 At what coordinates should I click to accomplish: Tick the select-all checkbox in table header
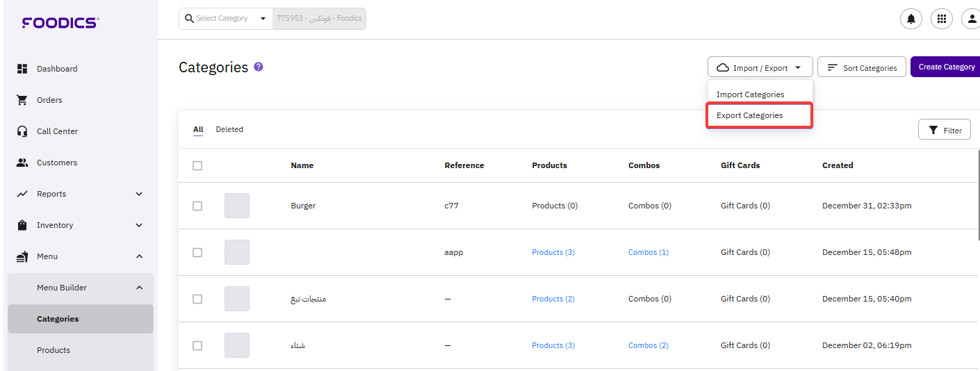click(x=197, y=165)
